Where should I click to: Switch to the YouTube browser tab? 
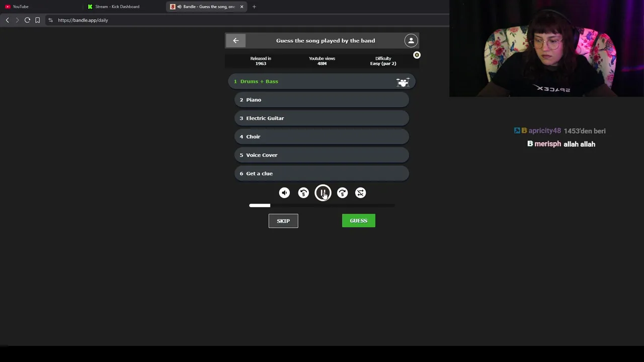pyautogui.click(x=40, y=7)
